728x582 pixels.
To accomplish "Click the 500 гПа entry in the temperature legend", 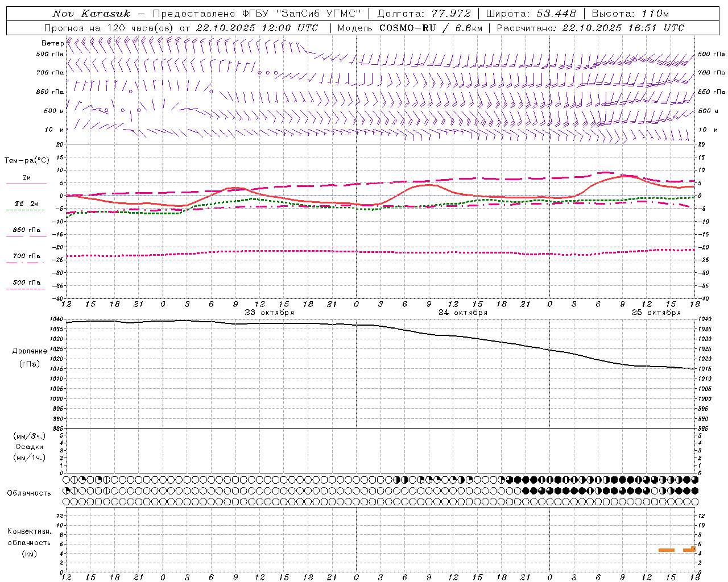I will 27,282.
